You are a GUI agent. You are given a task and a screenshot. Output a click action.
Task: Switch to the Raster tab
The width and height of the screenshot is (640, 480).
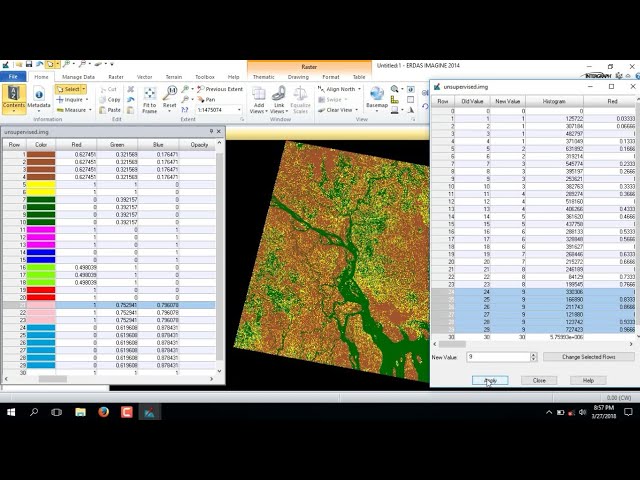[116, 77]
